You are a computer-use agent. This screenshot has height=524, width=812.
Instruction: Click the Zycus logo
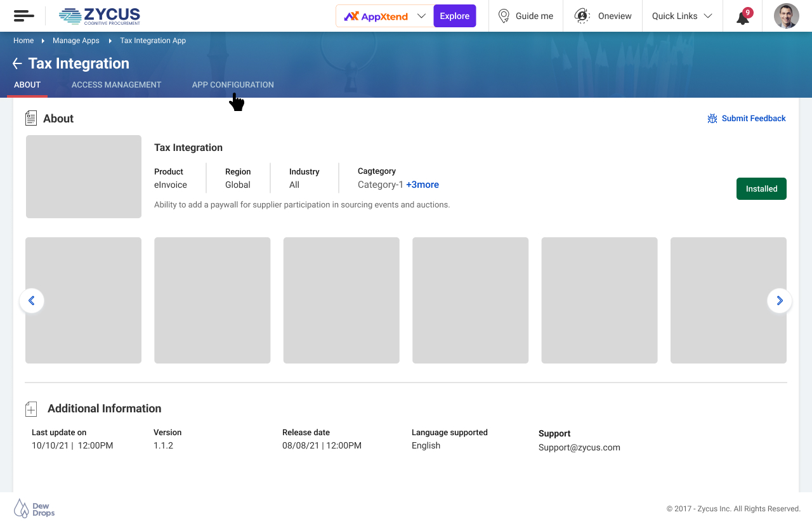tap(100, 16)
